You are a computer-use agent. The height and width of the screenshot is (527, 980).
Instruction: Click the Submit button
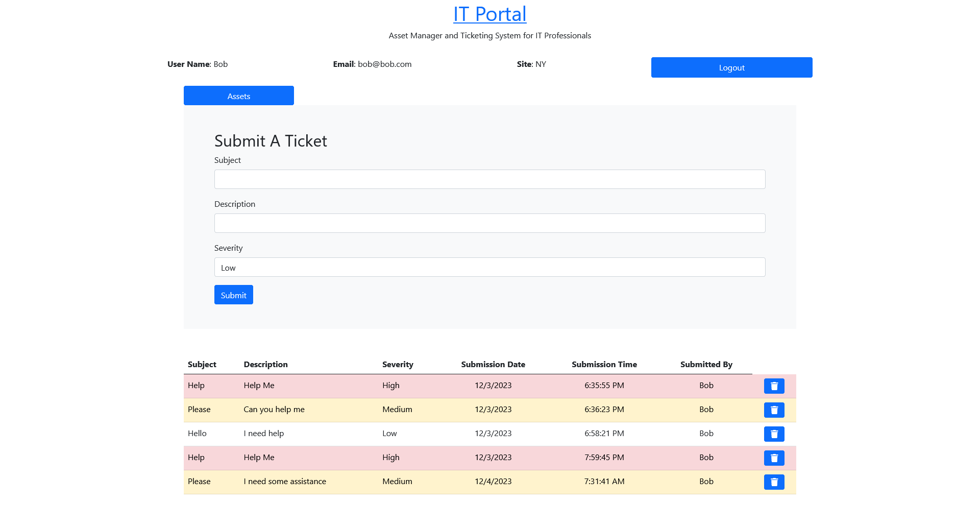(233, 295)
